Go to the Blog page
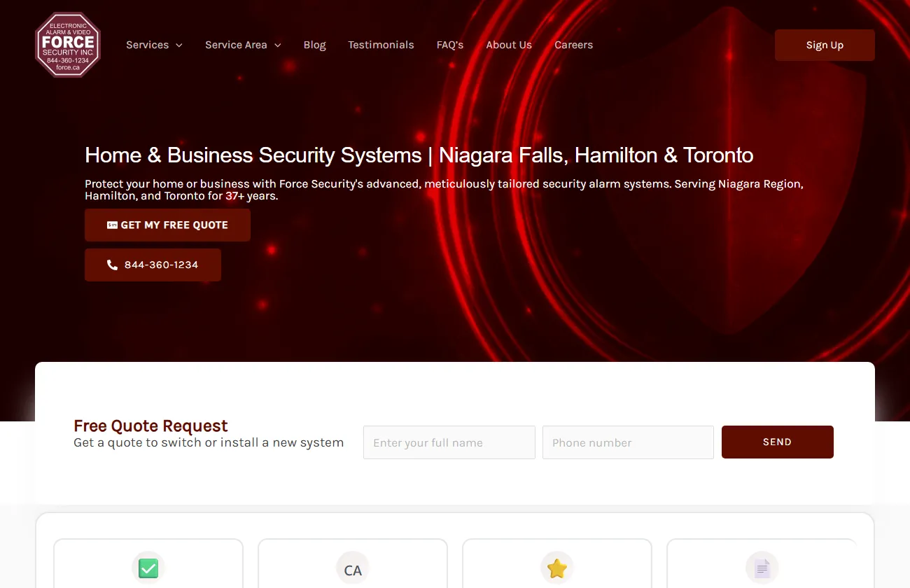Screen dimensions: 910x588 314,45
